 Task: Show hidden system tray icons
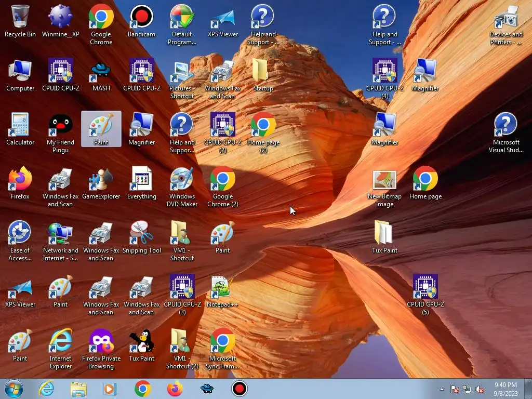[x=442, y=389]
